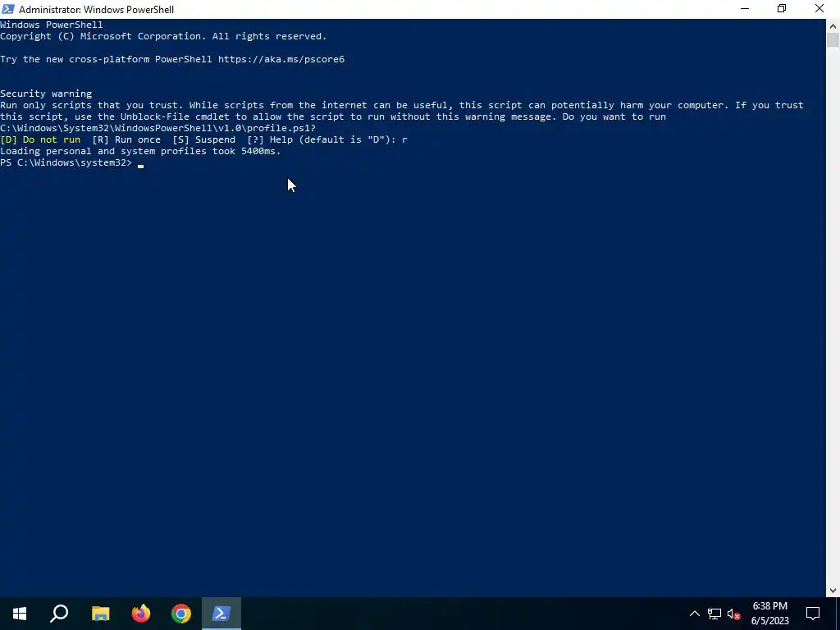Click the Copyright Microsoft Corporation line
The image size is (840, 630).
(x=163, y=36)
